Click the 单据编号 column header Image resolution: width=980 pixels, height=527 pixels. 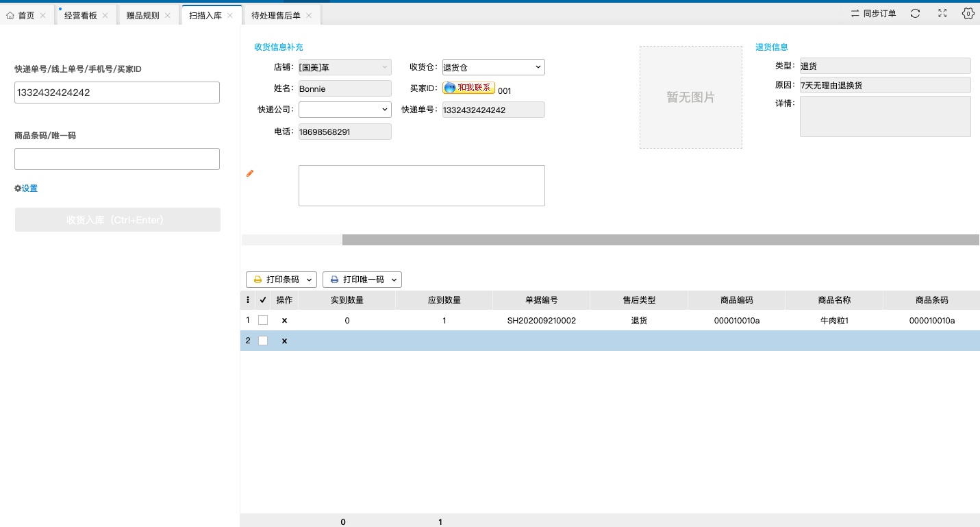[x=542, y=300]
